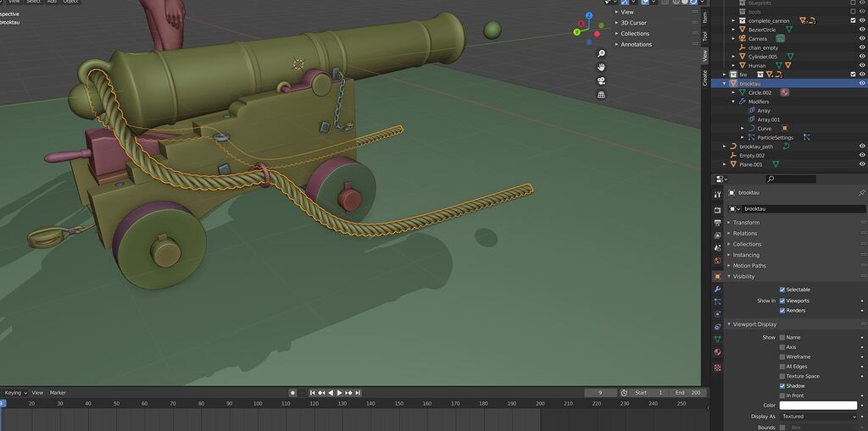The height and width of the screenshot is (431, 868).
Task: Open the Tool properties tab icon
Action: (717, 195)
